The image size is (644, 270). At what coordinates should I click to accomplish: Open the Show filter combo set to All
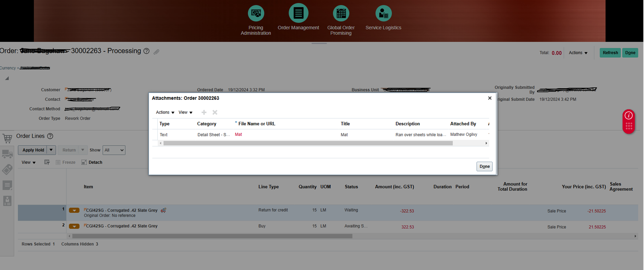tap(114, 150)
